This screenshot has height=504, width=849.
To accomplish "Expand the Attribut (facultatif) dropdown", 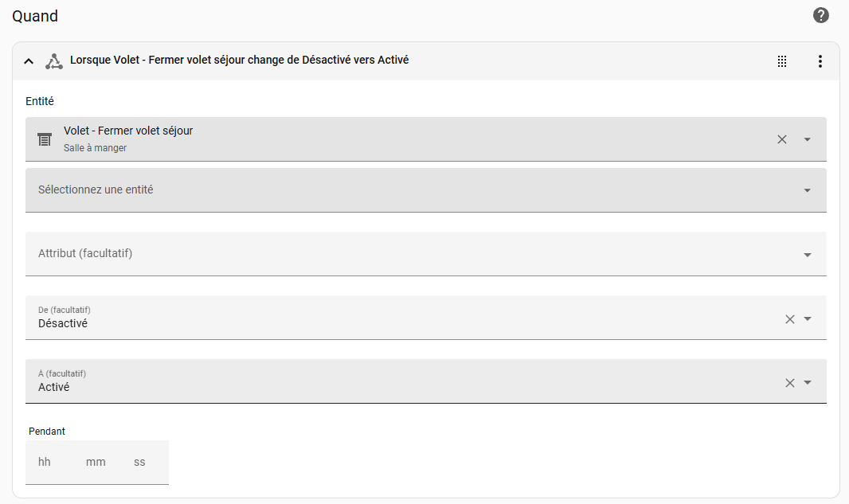I will tap(807, 255).
